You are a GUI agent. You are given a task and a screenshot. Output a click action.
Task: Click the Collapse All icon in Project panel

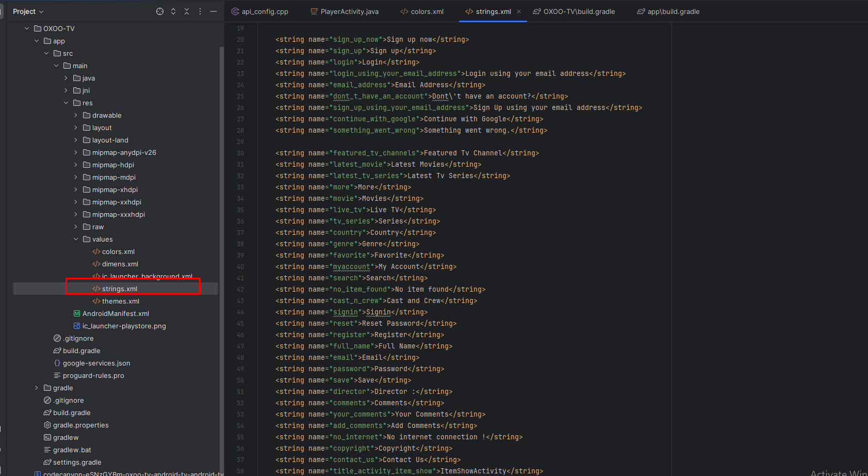pyautogui.click(x=187, y=11)
